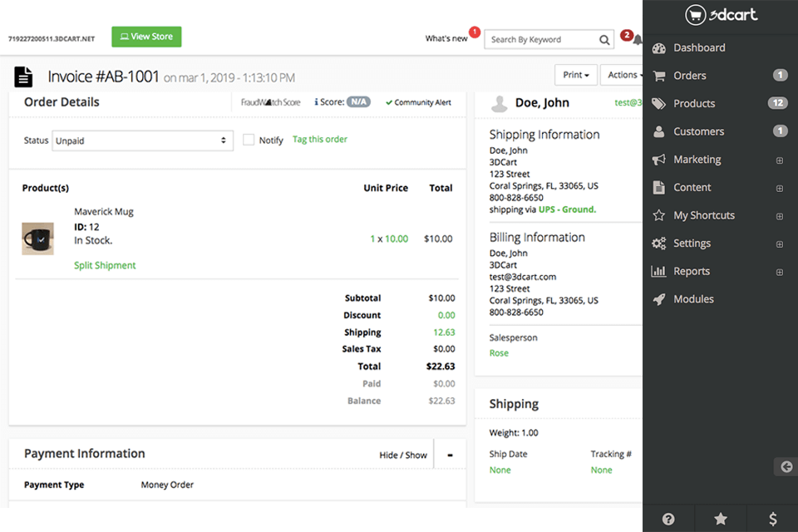Open the Settings gears icon
The height and width of the screenshot is (532, 798).
(x=659, y=243)
